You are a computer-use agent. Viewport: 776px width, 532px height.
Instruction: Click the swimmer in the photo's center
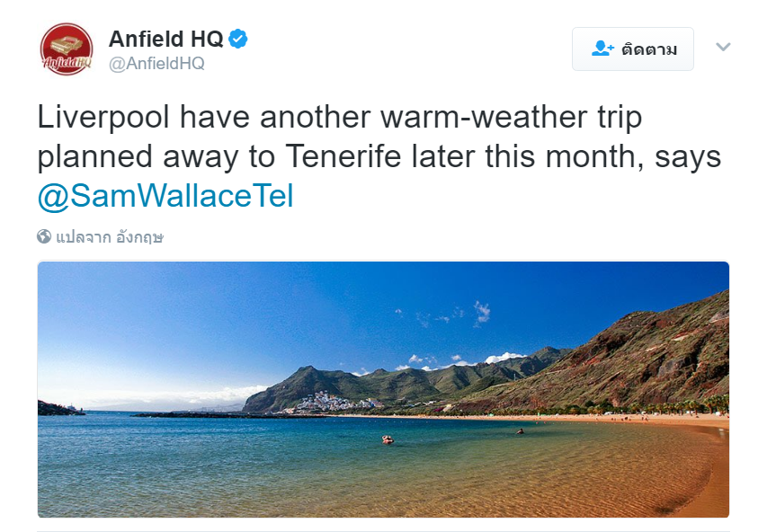click(388, 439)
